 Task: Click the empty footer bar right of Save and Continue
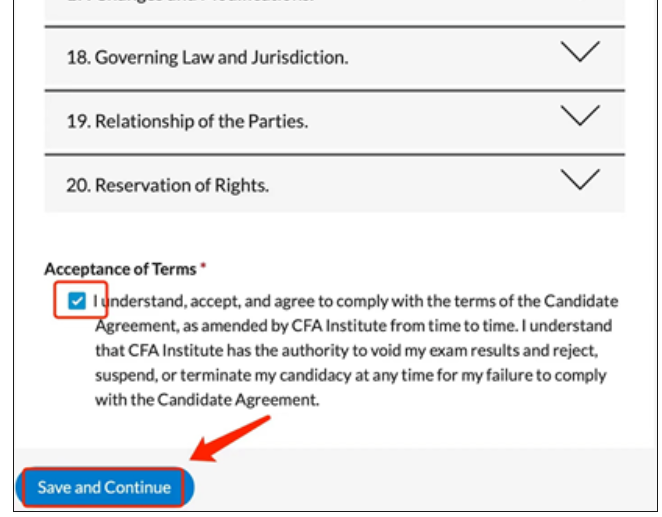point(420,487)
